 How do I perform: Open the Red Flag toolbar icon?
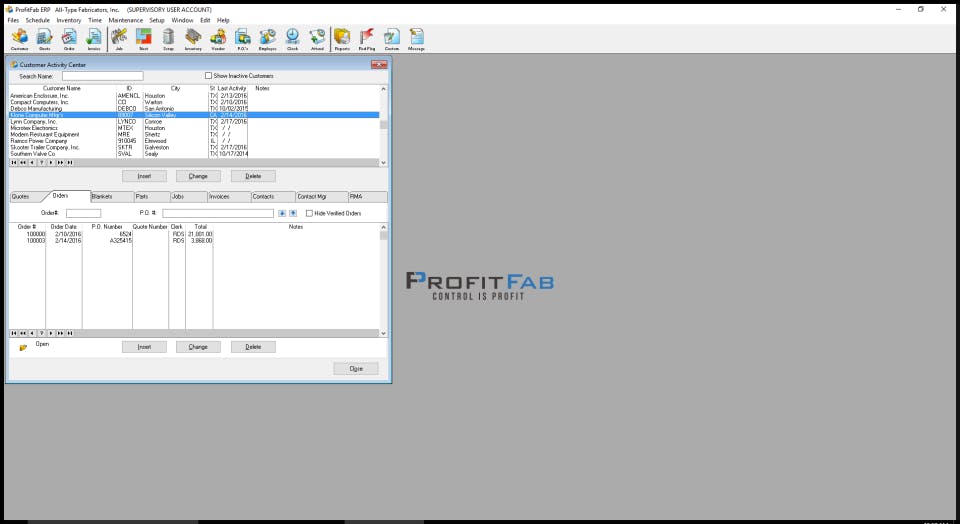367,39
